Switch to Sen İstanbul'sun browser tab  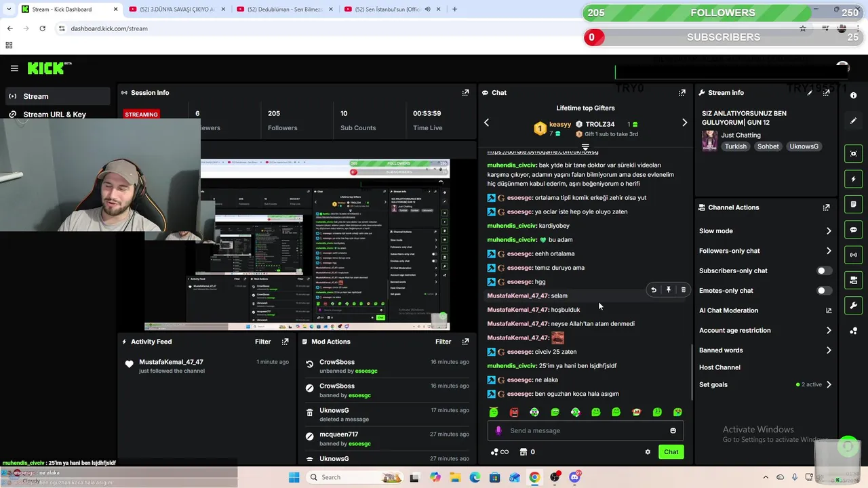tap(392, 9)
